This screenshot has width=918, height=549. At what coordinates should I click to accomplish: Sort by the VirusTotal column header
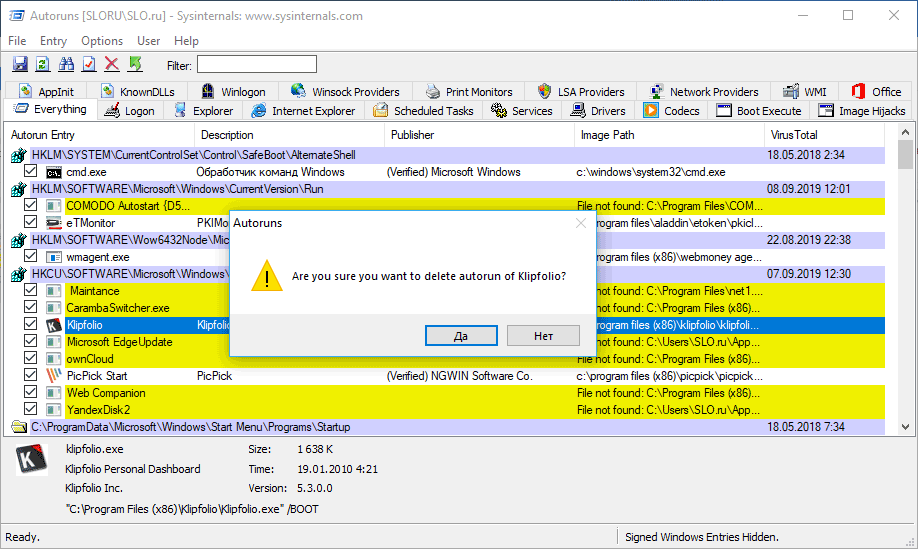824,135
